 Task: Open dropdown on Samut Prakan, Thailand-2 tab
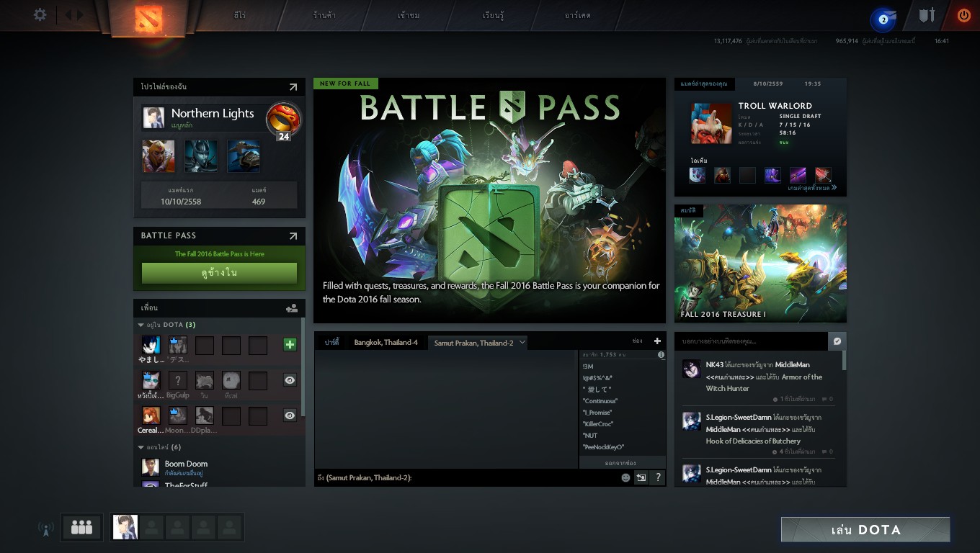(x=522, y=342)
